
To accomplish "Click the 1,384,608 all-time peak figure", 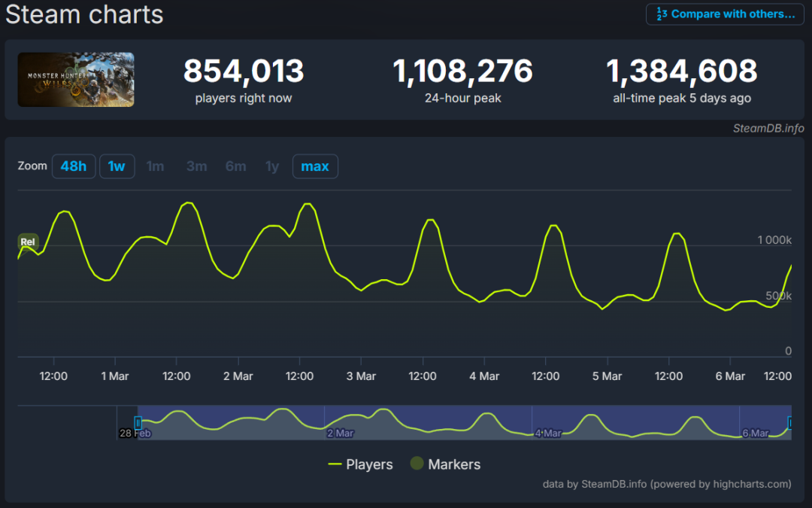I will click(x=681, y=71).
